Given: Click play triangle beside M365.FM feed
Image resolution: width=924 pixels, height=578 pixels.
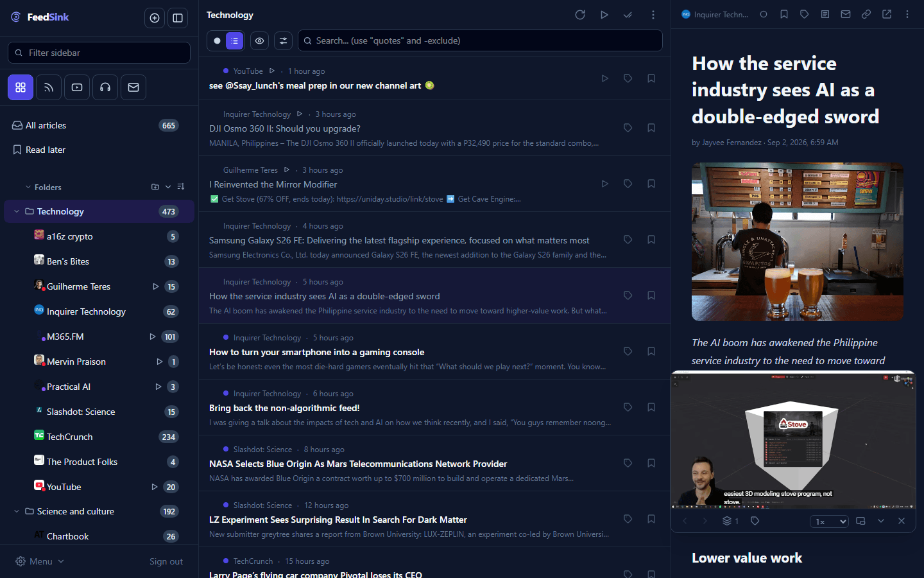Looking at the screenshot, I should 153,337.
